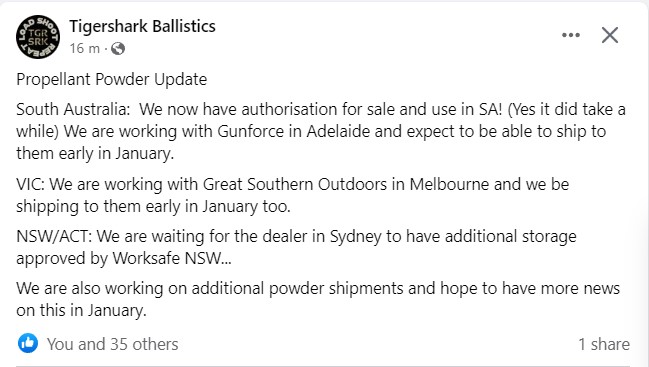Click the South Australia paragraph text
Image resolution: width=649 pixels, height=367 pixels.
pyautogui.click(x=321, y=131)
